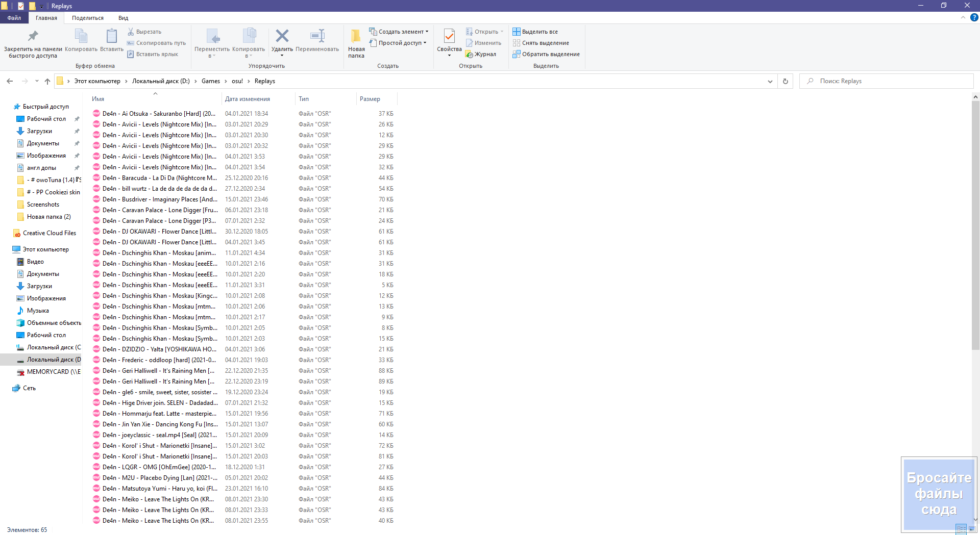Go back with the left arrow
The width and height of the screenshot is (980, 535).
[10, 81]
